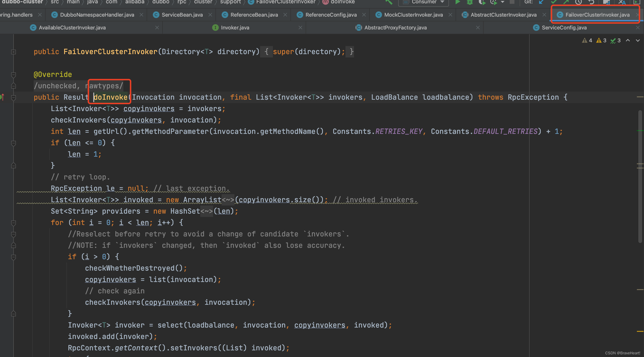Screen dimensions: 644x357
Task: Close the ReferenceBean.java tab
Action: (285, 15)
